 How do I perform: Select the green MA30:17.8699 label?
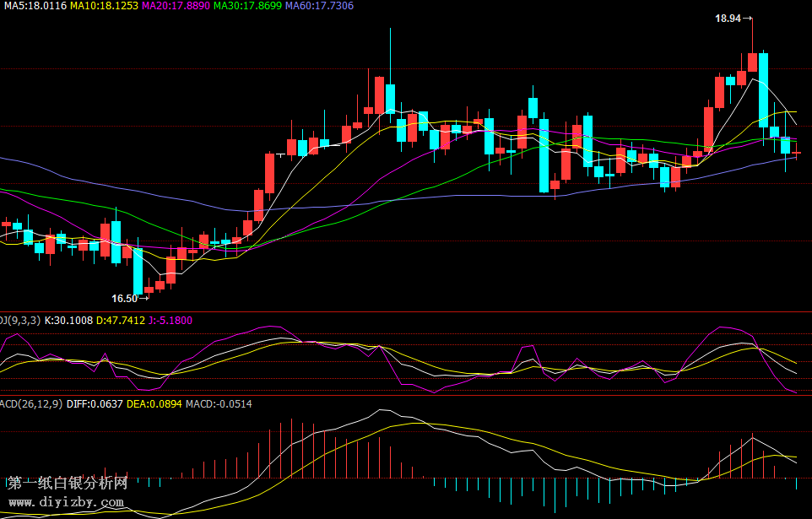point(247,6)
